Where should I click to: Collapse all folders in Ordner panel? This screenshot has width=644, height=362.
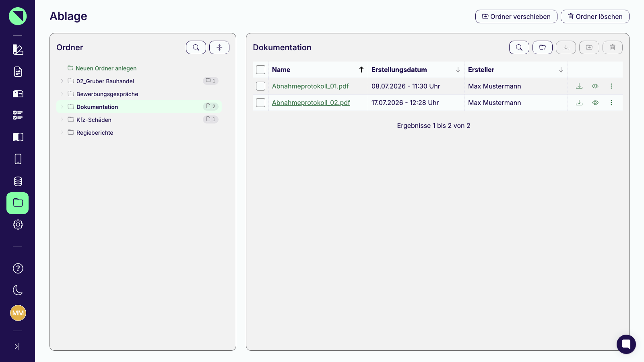click(x=219, y=47)
